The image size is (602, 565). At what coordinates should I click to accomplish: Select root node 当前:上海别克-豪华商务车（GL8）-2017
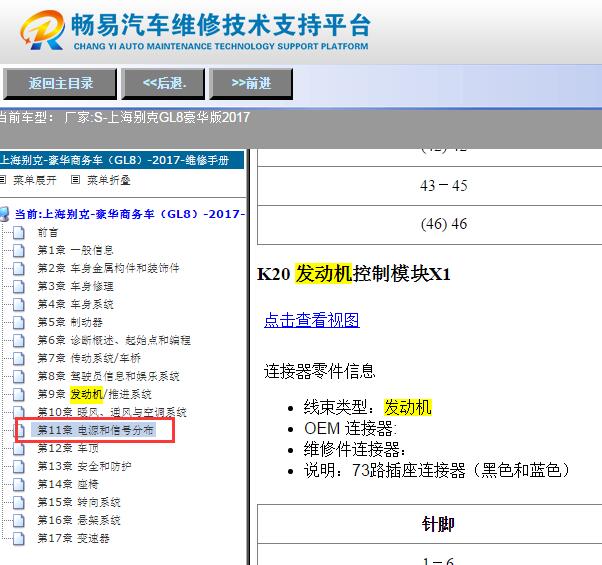click(129, 214)
